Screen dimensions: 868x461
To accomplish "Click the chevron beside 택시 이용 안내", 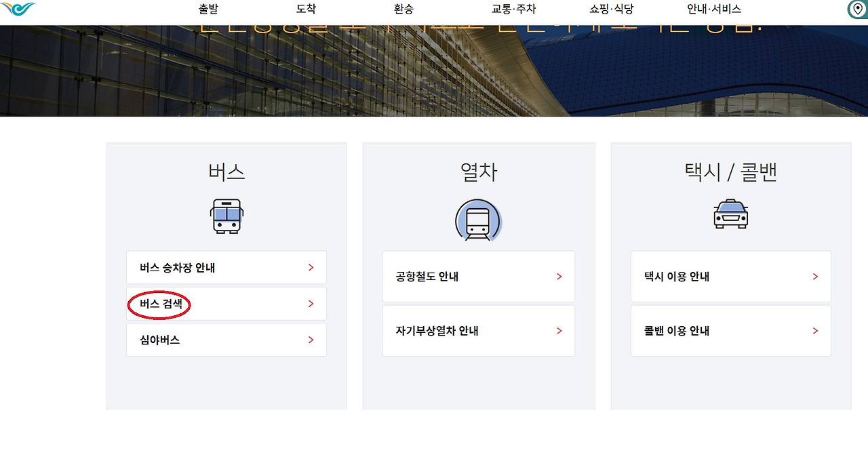I will 814,276.
